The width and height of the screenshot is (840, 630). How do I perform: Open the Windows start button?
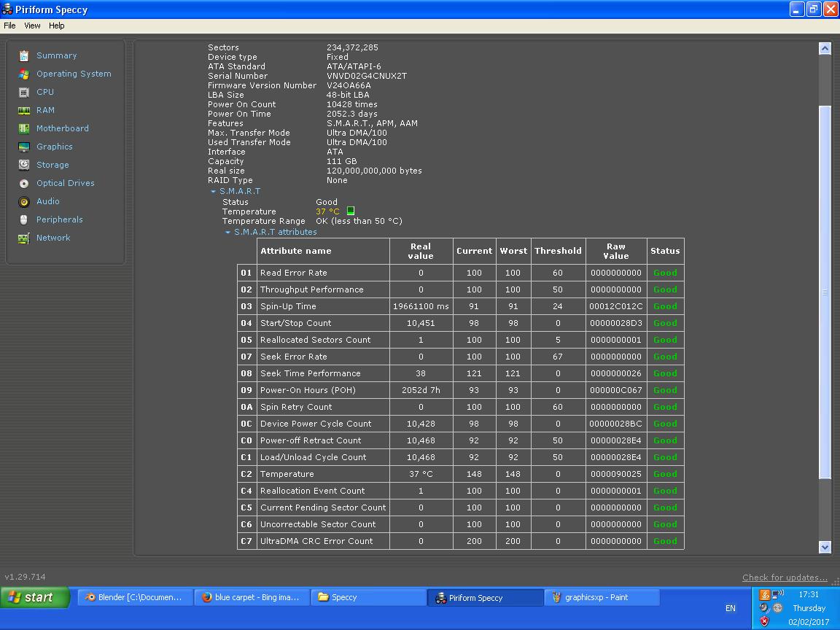[35, 596]
